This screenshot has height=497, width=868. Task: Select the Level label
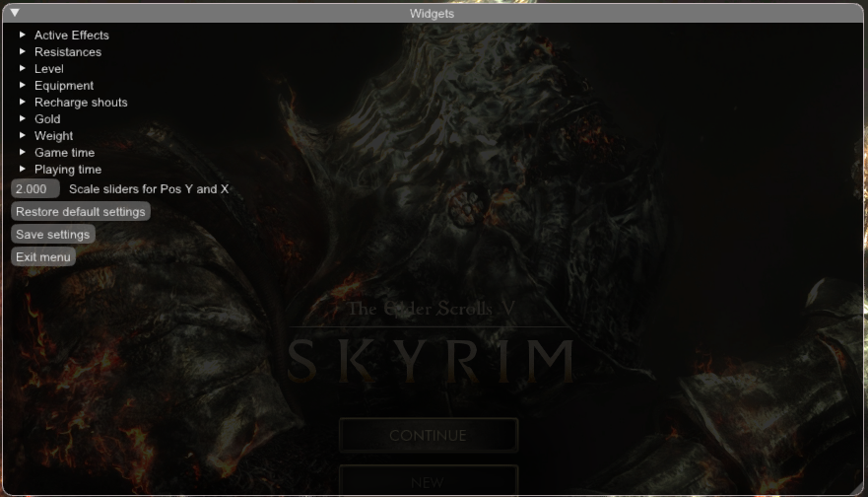(x=48, y=69)
